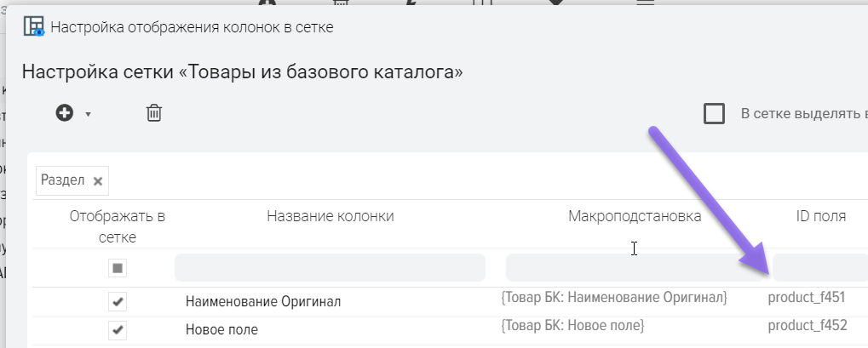The image size is (868, 348).
Task: Focus the filter field under "Макроподстановка"
Action: pos(635,268)
